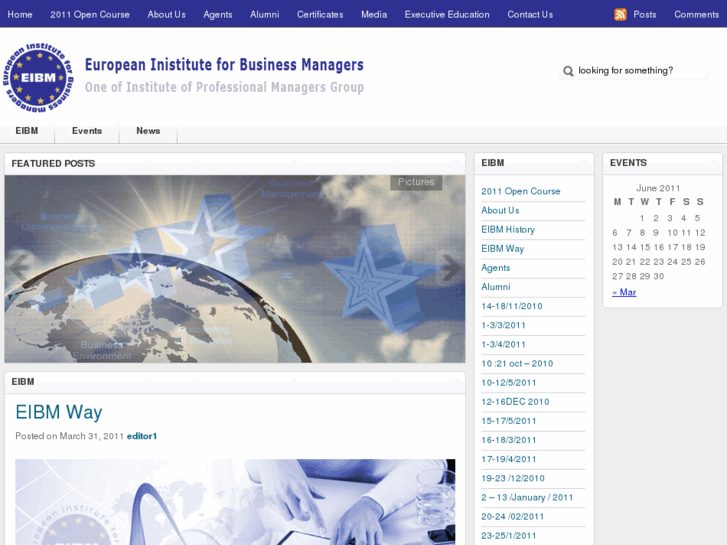
Task: Open 14-18/11/2010 sidebar link
Action: point(511,306)
